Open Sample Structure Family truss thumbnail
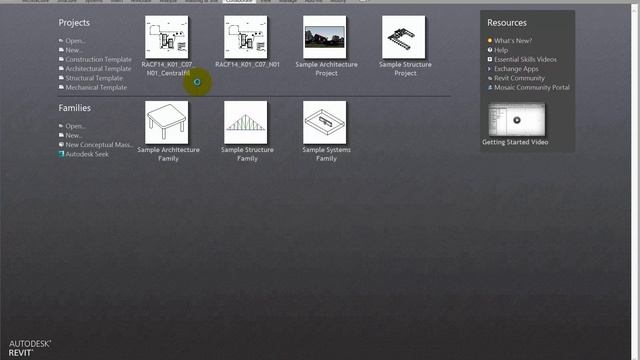The height and width of the screenshot is (360, 640). click(x=246, y=122)
